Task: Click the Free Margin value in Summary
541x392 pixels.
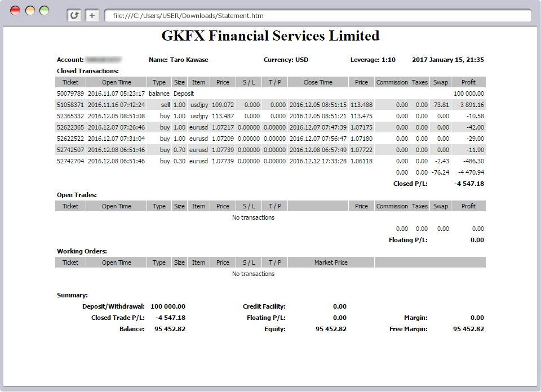Action: pyautogui.click(x=468, y=329)
